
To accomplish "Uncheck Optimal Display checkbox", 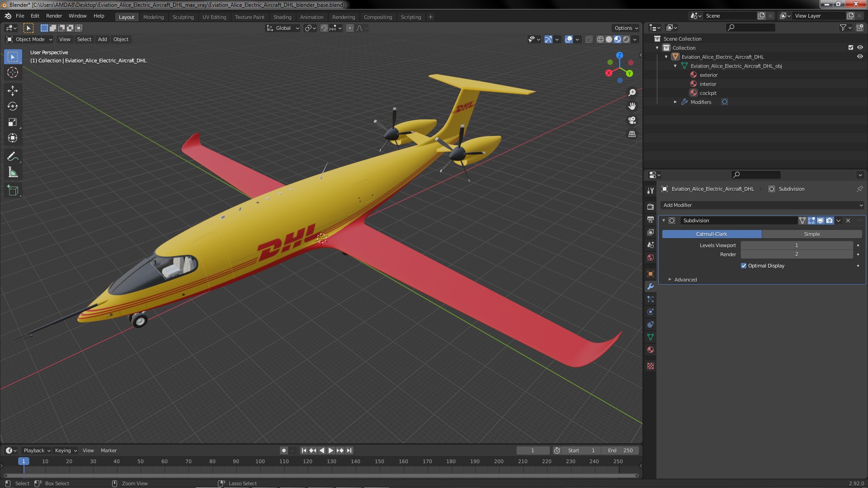I will [744, 266].
